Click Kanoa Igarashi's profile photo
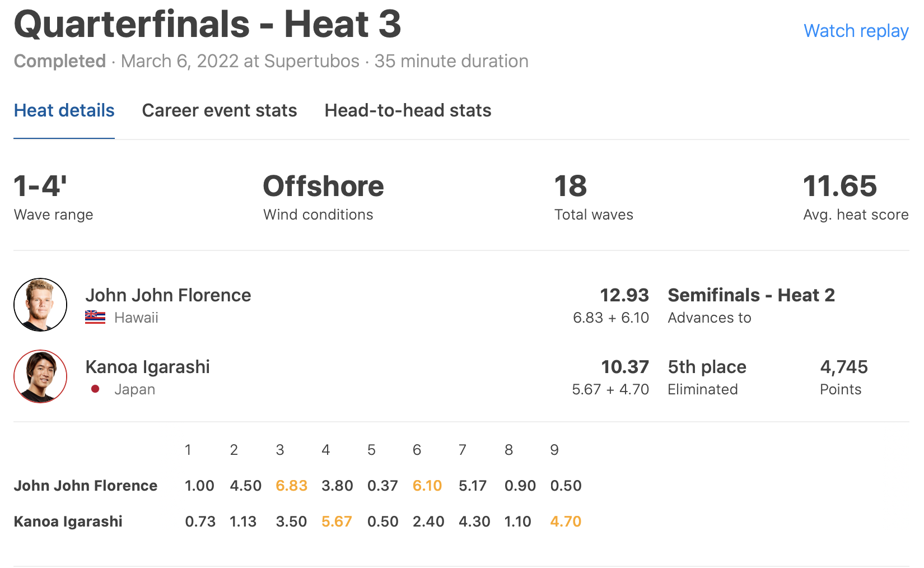This screenshot has width=924, height=568. pyautogui.click(x=40, y=376)
